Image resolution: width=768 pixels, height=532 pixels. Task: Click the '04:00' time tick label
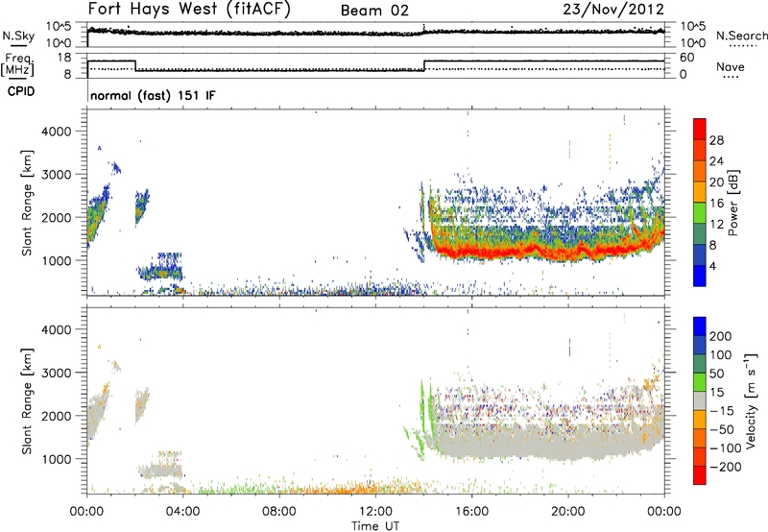click(x=183, y=512)
